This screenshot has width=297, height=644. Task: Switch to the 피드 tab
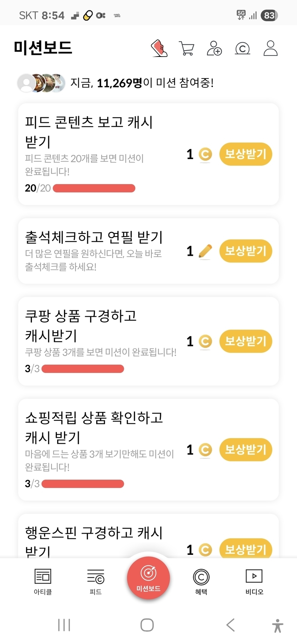coord(96,581)
